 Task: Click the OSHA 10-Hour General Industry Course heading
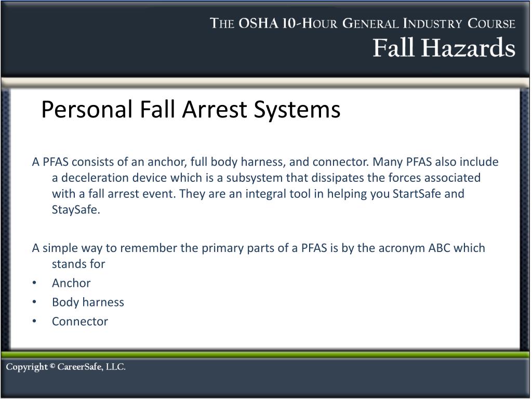tap(363, 23)
